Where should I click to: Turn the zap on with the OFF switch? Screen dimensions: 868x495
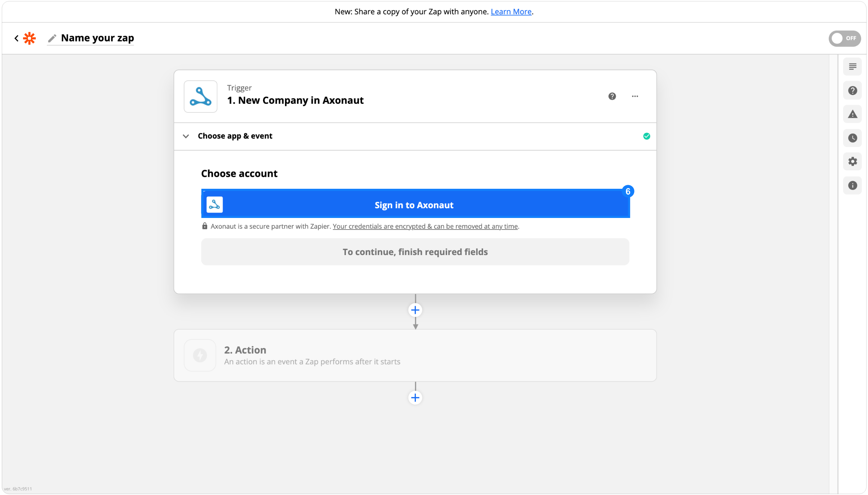tap(844, 38)
